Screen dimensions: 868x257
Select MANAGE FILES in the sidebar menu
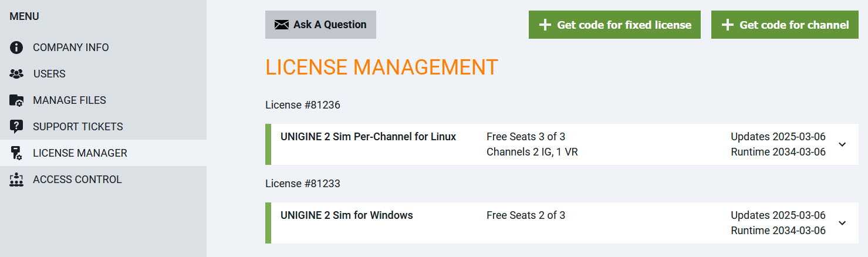[69, 100]
